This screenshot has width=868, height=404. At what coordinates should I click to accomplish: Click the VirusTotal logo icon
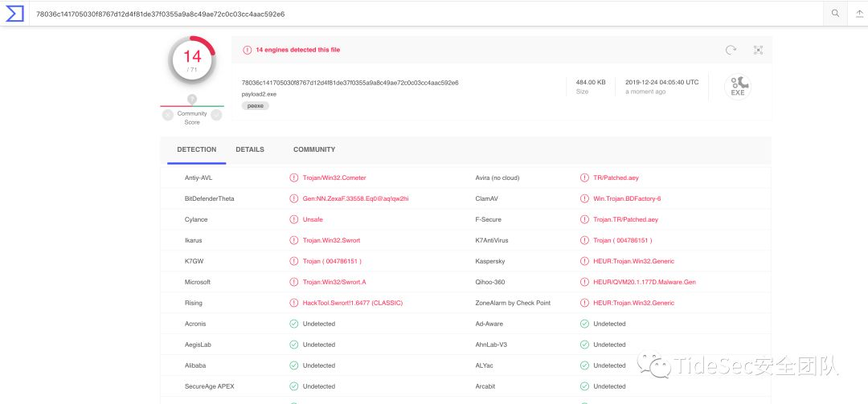[14, 14]
